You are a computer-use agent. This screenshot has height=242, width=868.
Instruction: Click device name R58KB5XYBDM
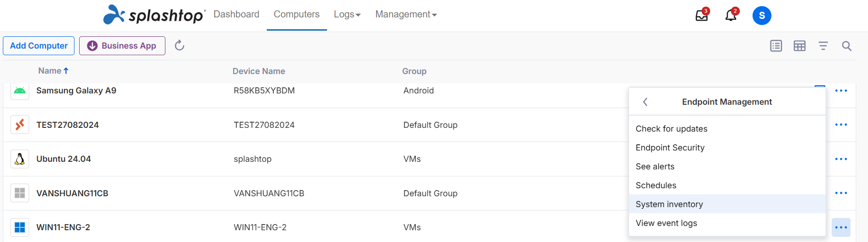tap(264, 91)
